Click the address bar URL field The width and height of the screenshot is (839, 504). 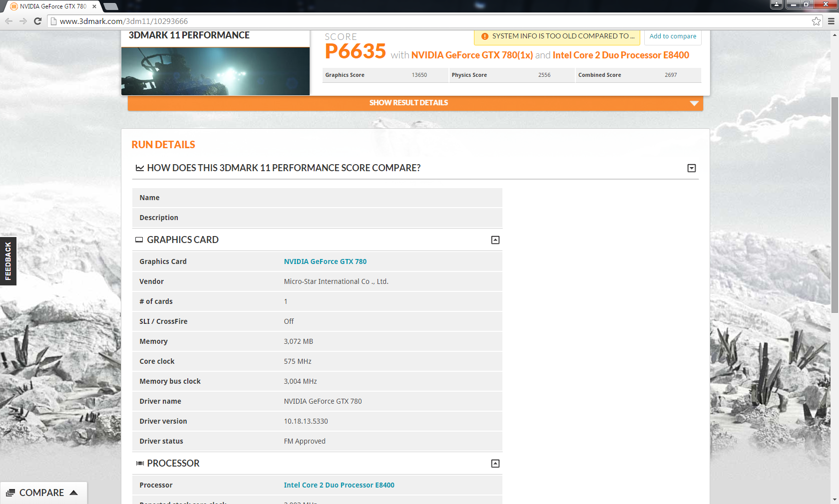434,21
